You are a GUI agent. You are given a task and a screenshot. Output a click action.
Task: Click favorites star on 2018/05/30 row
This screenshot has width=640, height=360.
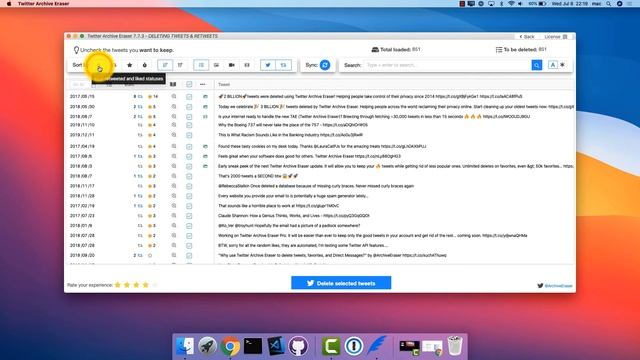tap(150, 107)
